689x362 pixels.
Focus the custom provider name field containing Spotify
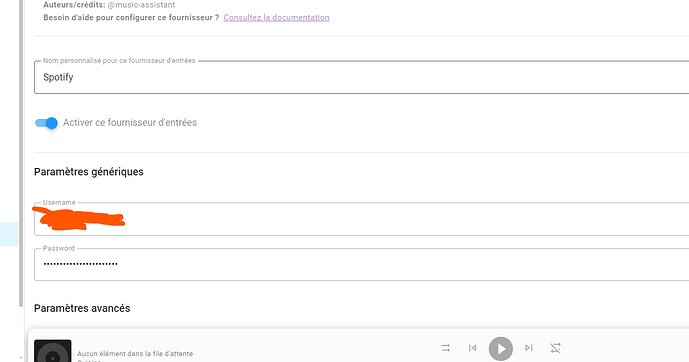tap(361, 77)
